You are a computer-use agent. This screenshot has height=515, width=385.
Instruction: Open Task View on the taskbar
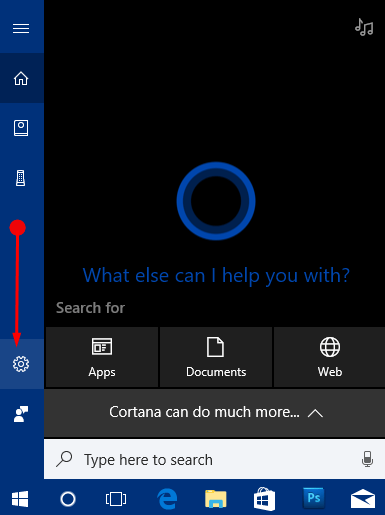tap(116, 499)
